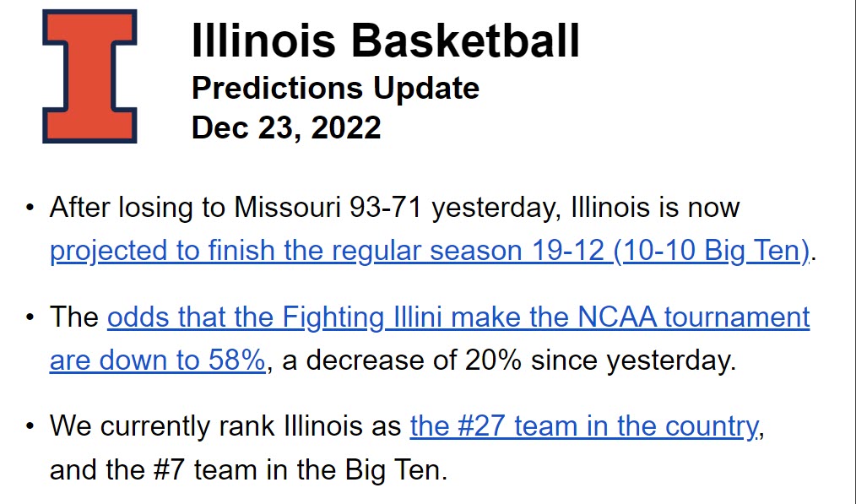This screenshot has width=856, height=504.
Task: Open the NCAA tournament odds link
Action: tap(430, 339)
